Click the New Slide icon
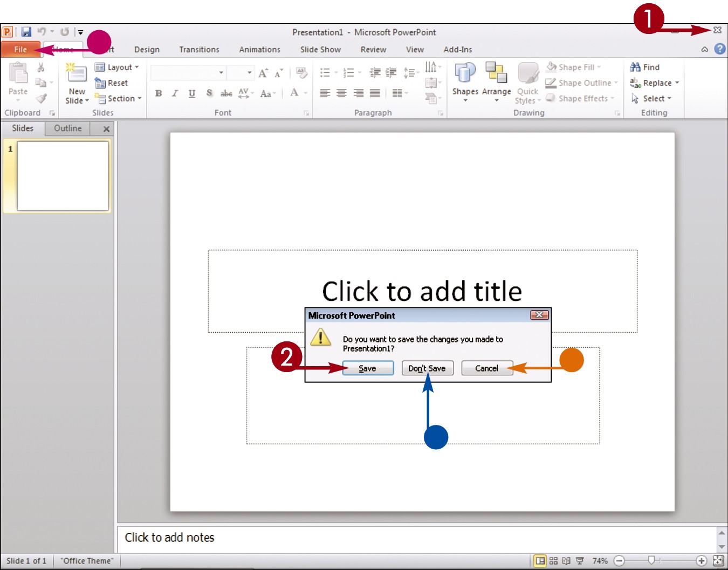Screen dimensions: 728x570 click(76, 73)
